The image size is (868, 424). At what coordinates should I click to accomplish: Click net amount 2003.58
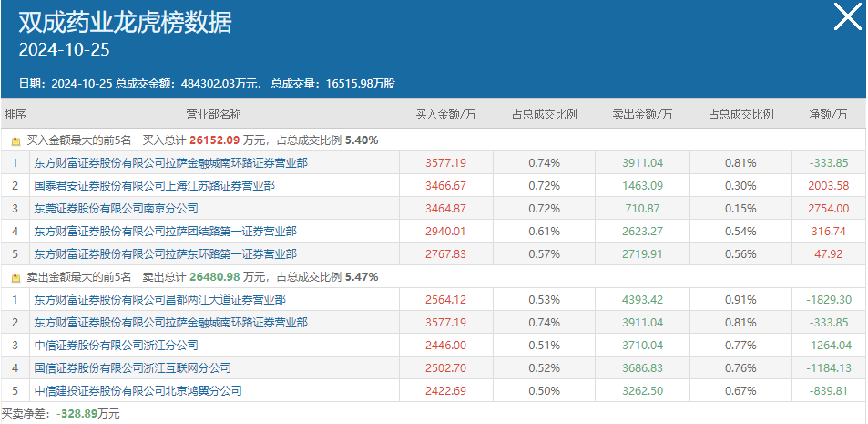[828, 186]
